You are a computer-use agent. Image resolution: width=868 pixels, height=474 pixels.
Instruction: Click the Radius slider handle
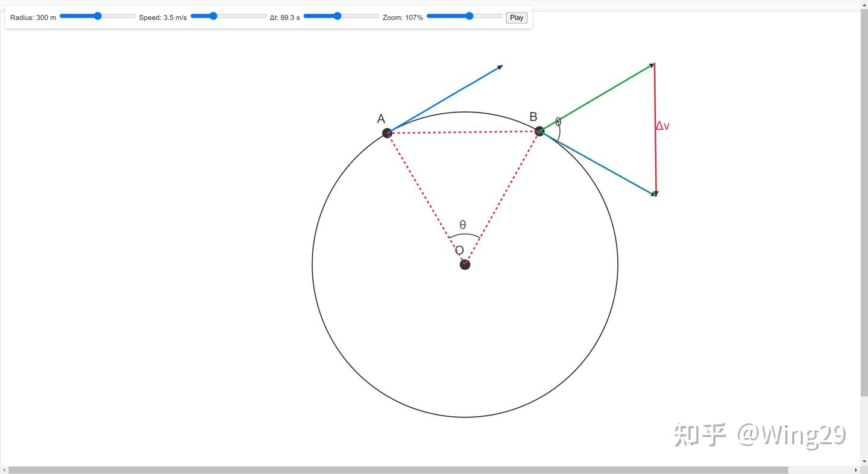(98, 16)
